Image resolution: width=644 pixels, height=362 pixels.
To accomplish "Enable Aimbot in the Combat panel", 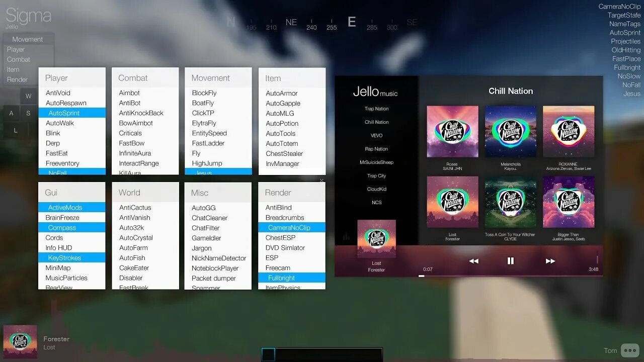I will point(145,93).
